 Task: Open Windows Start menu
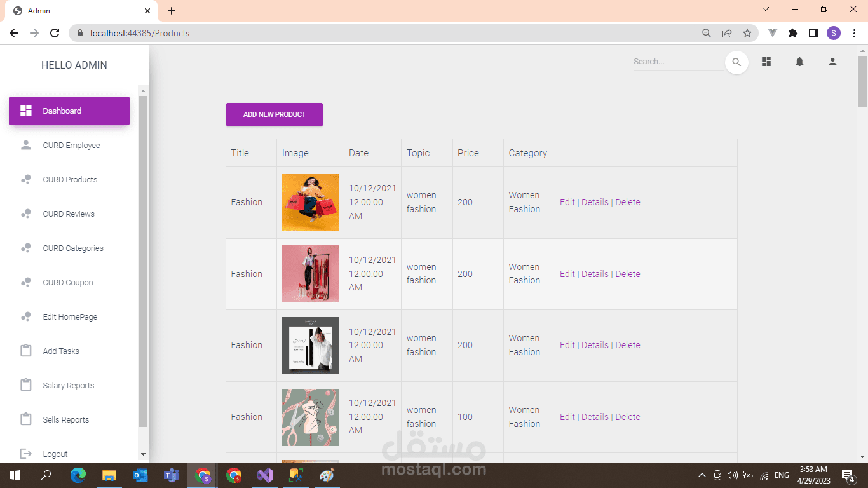(x=15, y=475)
